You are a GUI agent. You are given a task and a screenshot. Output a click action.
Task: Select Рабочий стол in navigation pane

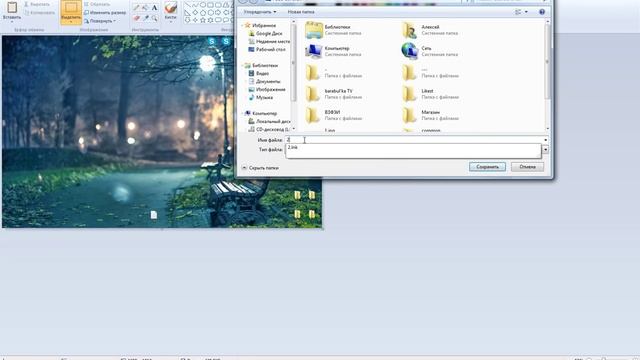tap(267, 49)
